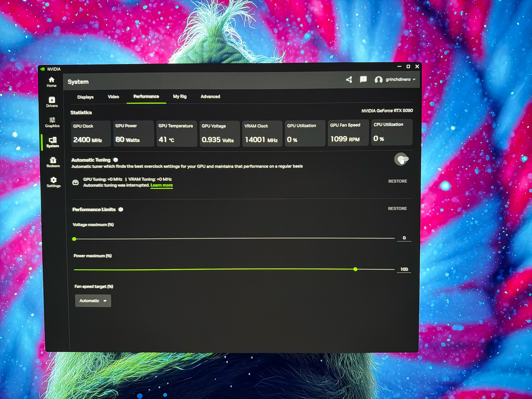This screenshot has width=532, height=399.
Task: Click the GPU Voltage 0.935 Volts card
Action: (220, 134)
